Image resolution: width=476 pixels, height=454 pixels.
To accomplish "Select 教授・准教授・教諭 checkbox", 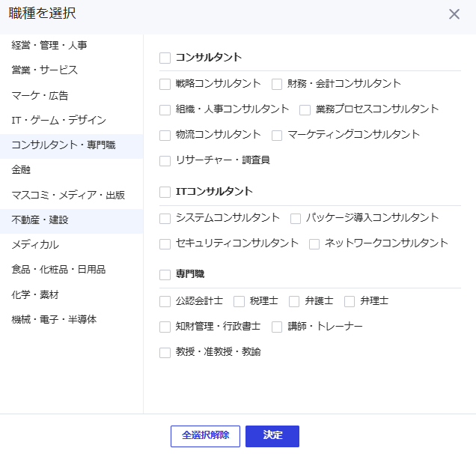I will pos(165,353).
